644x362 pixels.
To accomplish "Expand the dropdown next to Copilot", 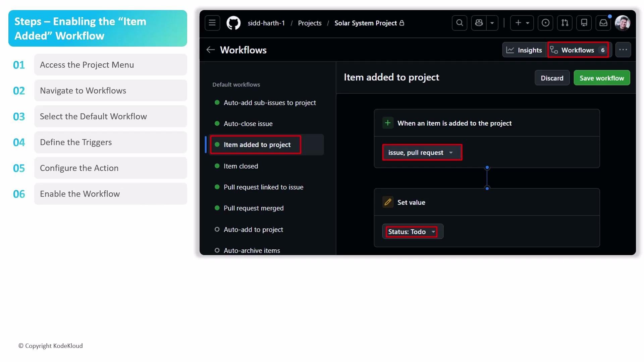I will click(492, 23).
